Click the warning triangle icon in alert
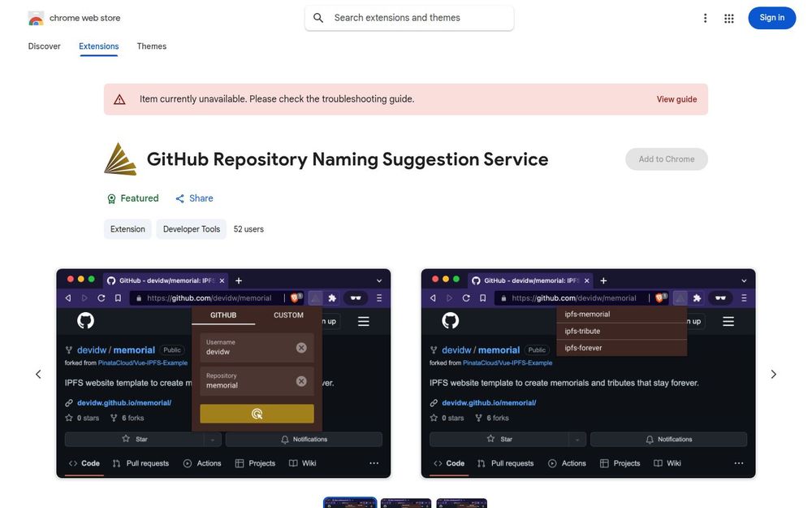812x508 pixels. pyautogui.click(x=119, y=99)
